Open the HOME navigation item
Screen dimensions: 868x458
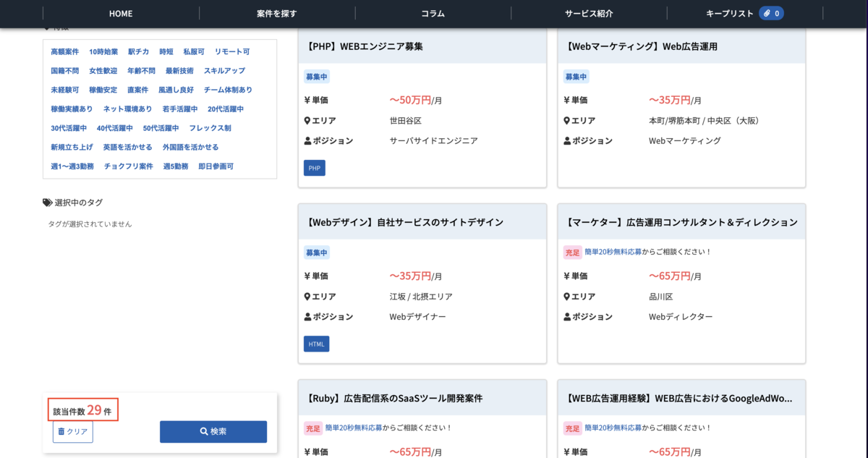[x=121, y=14]
